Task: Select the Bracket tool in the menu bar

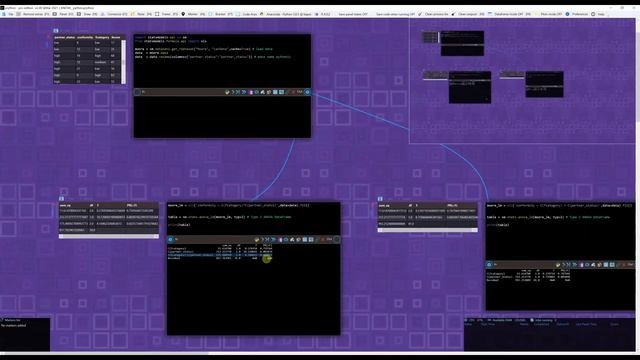Action: pos(221,14)
